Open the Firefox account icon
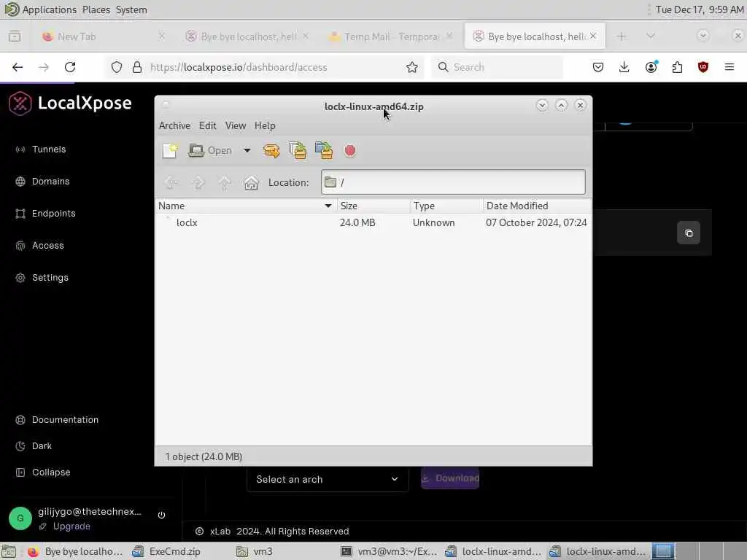 [651, 67]
